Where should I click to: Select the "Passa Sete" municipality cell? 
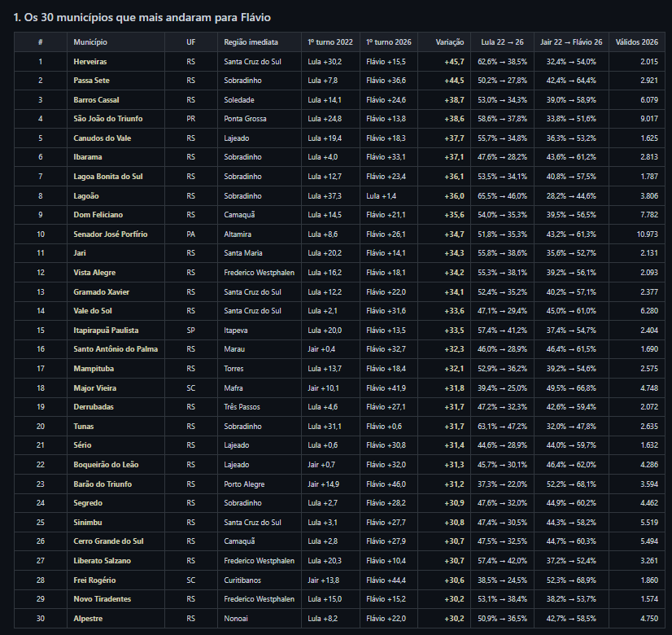click(91, 81)
